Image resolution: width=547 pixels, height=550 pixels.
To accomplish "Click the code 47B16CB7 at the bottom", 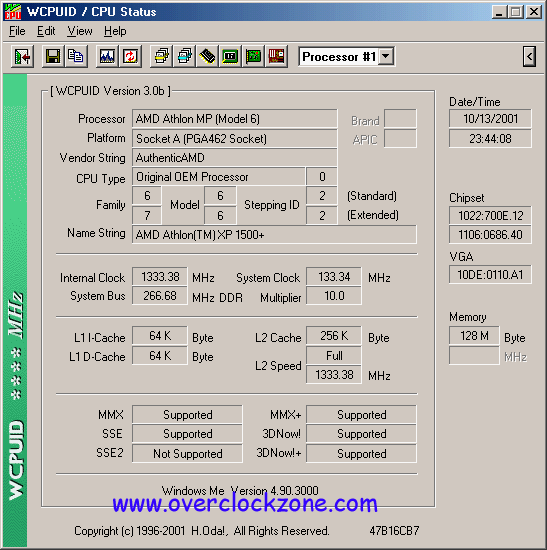I will point(394,530).
